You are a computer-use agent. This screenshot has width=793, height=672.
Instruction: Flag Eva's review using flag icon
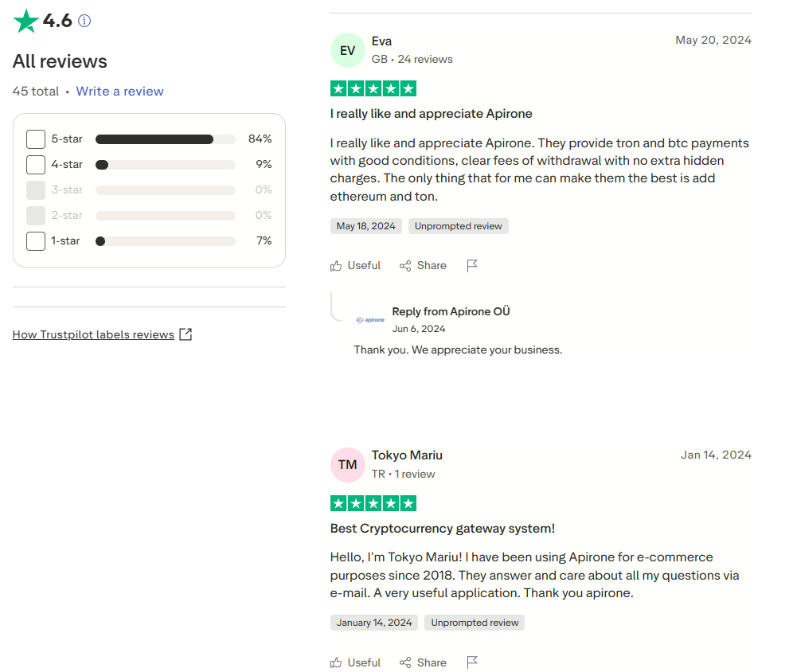point(472,266)
